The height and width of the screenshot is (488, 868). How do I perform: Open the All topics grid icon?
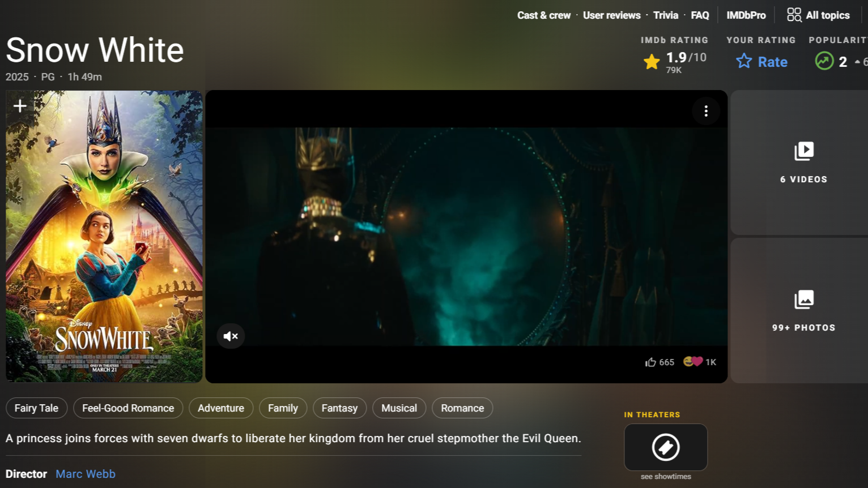(794, 15)
